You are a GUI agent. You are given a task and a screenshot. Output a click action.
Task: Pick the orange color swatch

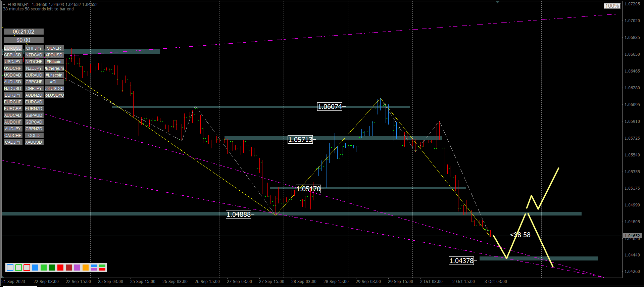86,268
